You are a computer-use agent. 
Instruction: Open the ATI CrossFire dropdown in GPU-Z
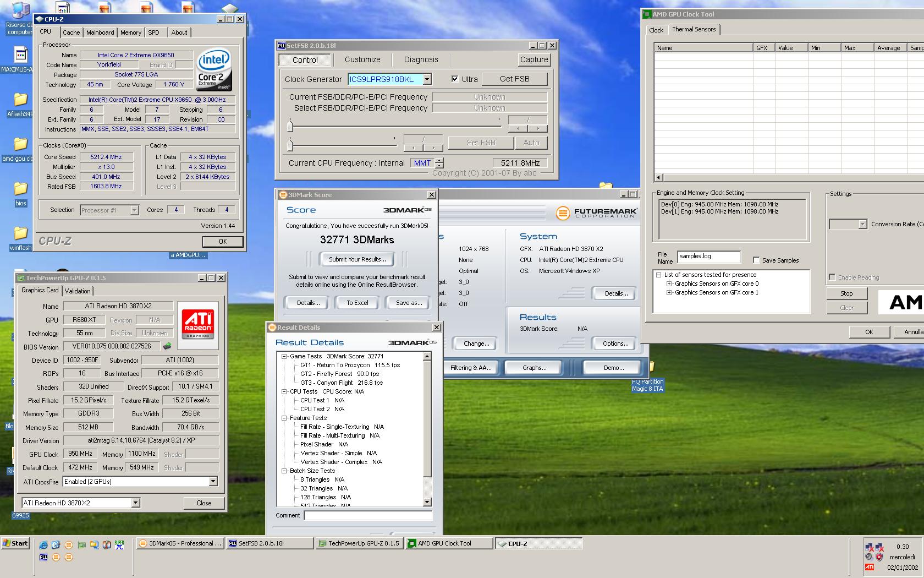click(x=213, y=482)
